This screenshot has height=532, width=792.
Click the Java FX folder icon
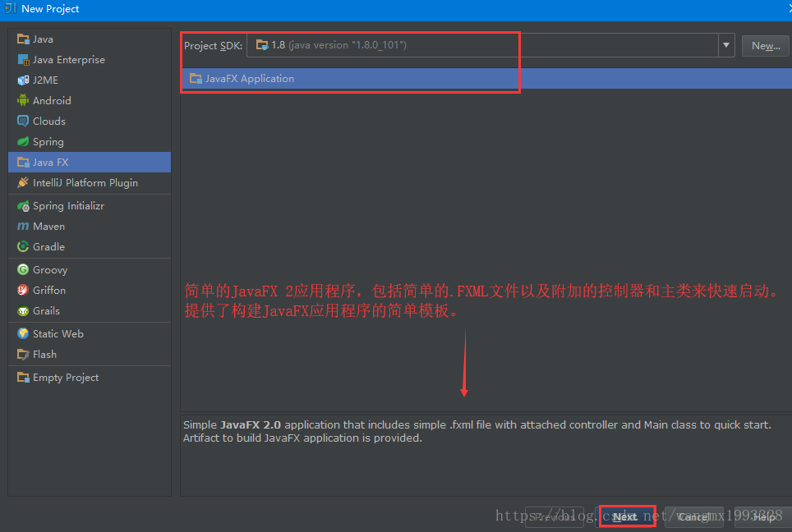23,162
